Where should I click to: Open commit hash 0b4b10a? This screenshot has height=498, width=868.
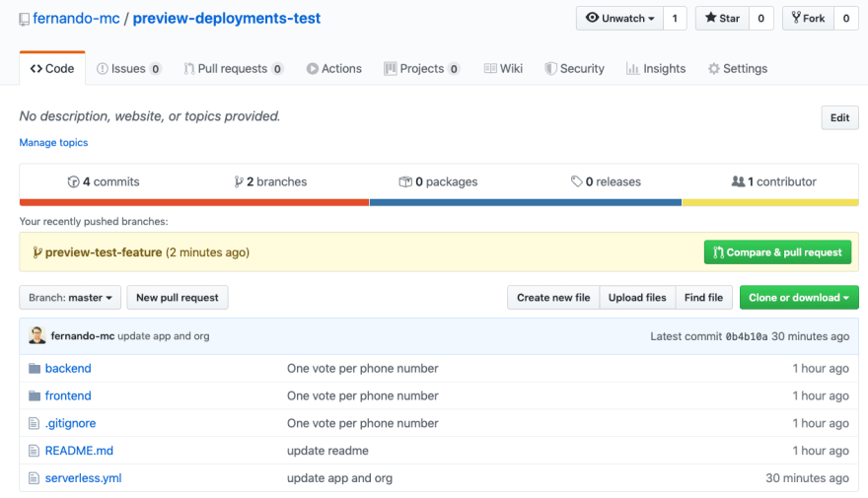tap(747, 336)
